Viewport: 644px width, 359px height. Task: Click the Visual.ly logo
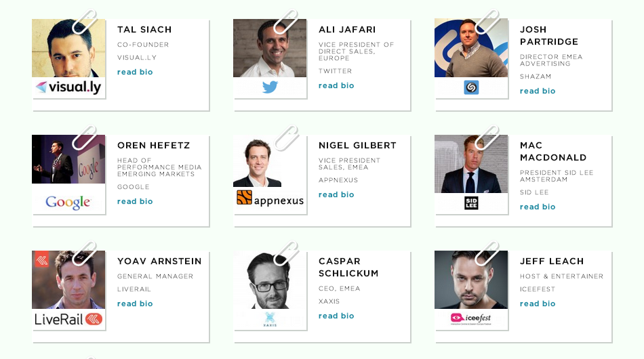click(x=68, y=87)
